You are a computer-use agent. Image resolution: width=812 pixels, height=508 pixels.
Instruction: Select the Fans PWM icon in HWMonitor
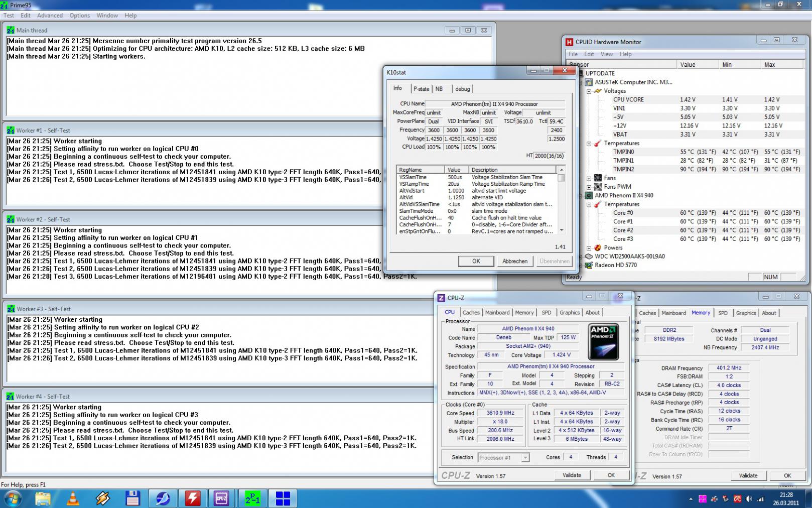pos(598,187)
